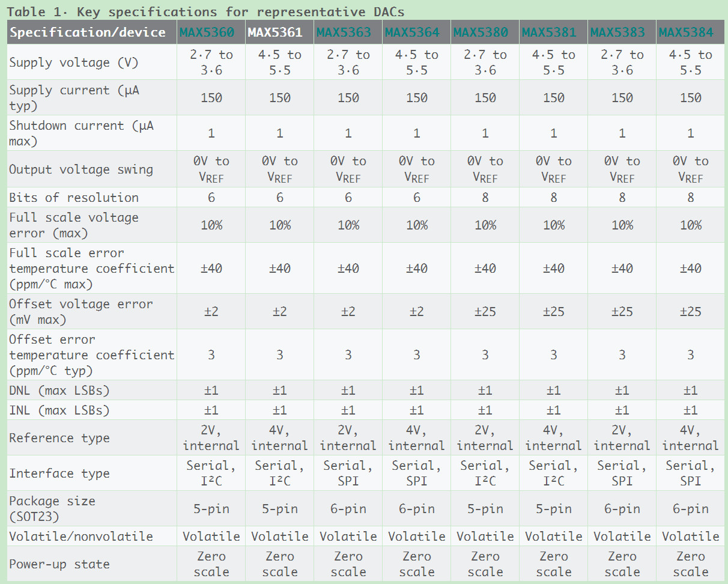Click MAX5384 package size 6-pin
This screenshot has height=584, width=728.
click(690, 509)
